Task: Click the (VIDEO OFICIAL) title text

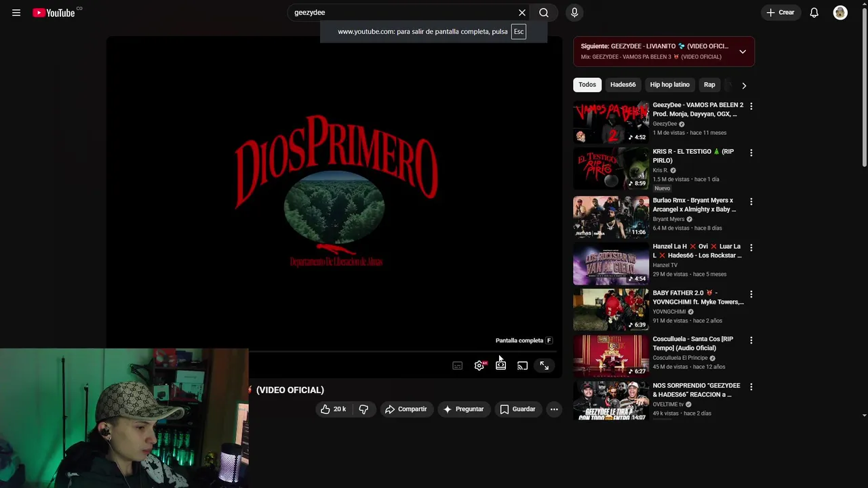Action: click(290, 390)
